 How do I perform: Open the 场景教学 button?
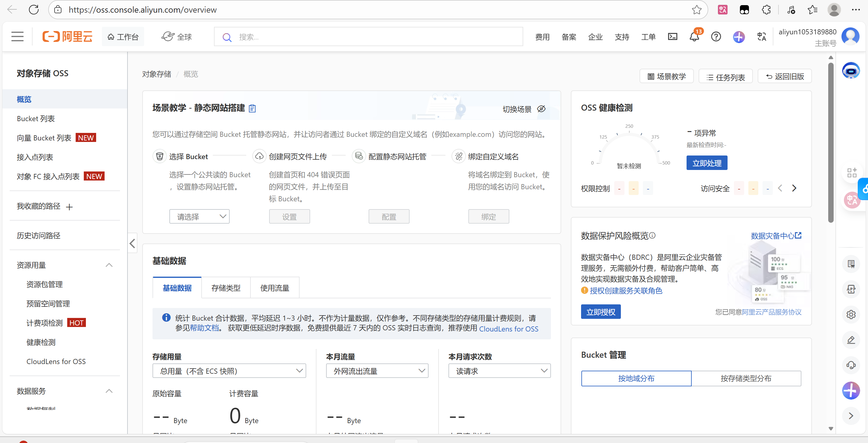click(666, 76)
